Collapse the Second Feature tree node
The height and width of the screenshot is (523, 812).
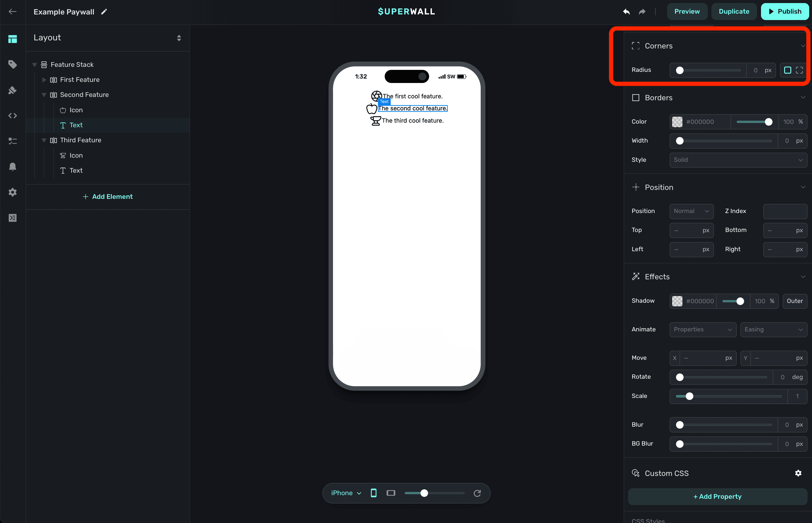(x=44, y=95)
